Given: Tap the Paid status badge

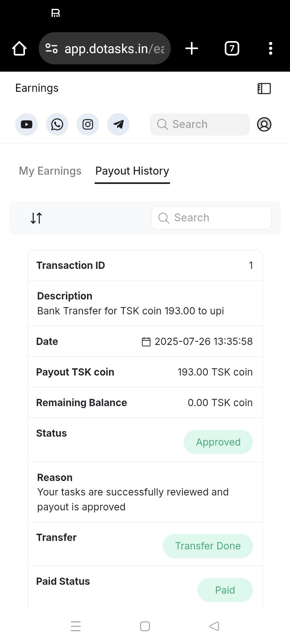Looking at the screenshot, I should (225, 590).
